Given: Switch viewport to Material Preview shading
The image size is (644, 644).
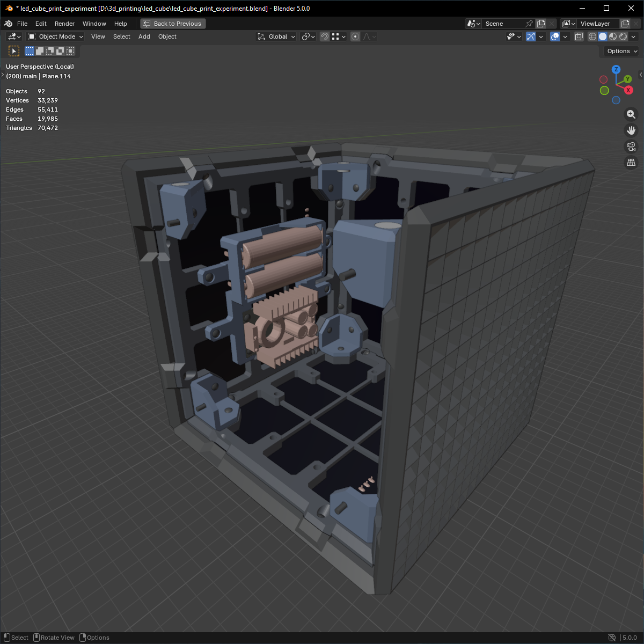Looking at the screenshot, I should point(612,36).
